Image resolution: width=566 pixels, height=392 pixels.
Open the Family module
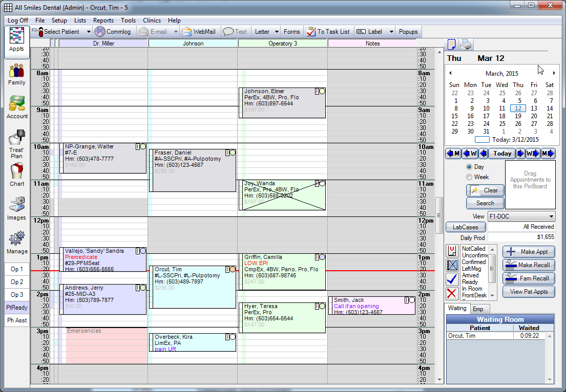pyautogui.click(x=16, y=74)
